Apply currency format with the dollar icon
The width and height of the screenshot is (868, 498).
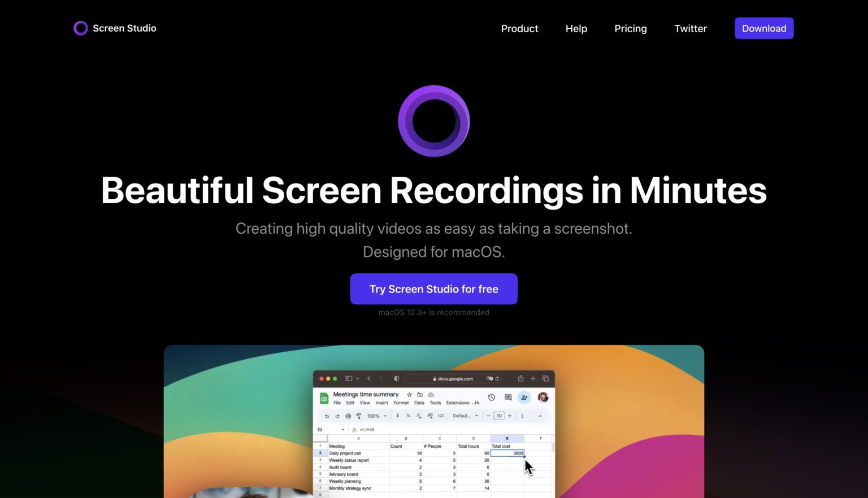[x=397, y=416]
